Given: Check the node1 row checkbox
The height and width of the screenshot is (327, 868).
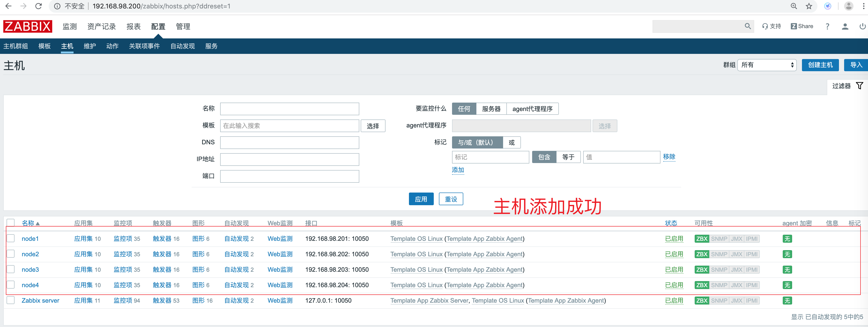Looking at the screenshot, I should click(x=11, y=238).
